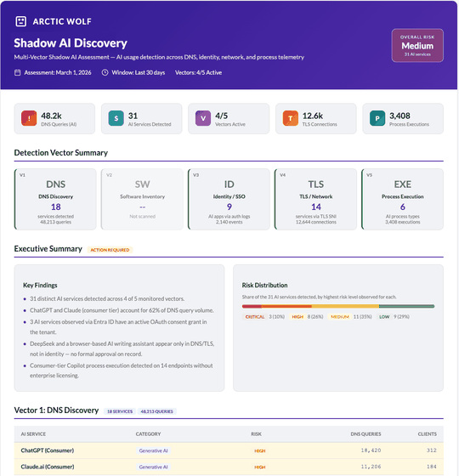459x476 pixels.
Task: Select the 31 AI Services Detected card
Action: (x=142, y=118)
